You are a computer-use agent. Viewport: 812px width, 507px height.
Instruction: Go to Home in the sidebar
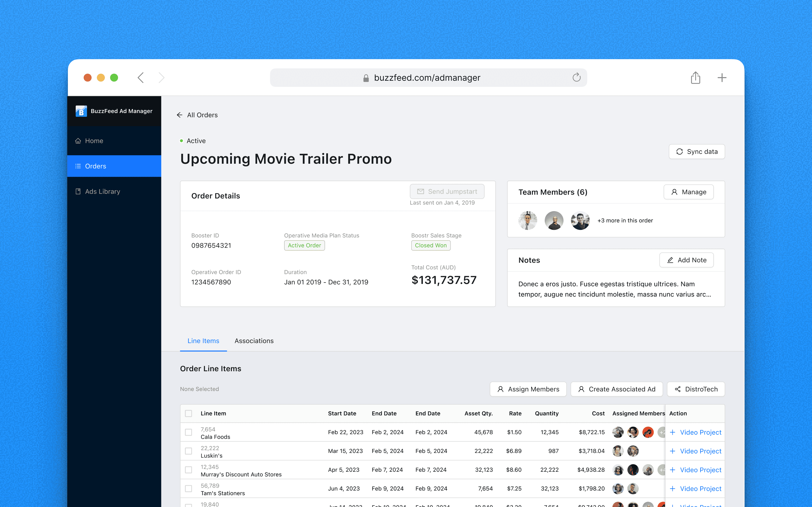pos(94,141)
